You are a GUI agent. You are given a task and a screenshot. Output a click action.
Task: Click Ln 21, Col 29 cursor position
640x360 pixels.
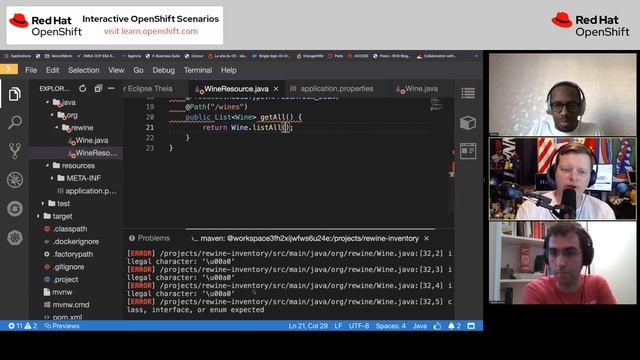[x=308, y=326]
